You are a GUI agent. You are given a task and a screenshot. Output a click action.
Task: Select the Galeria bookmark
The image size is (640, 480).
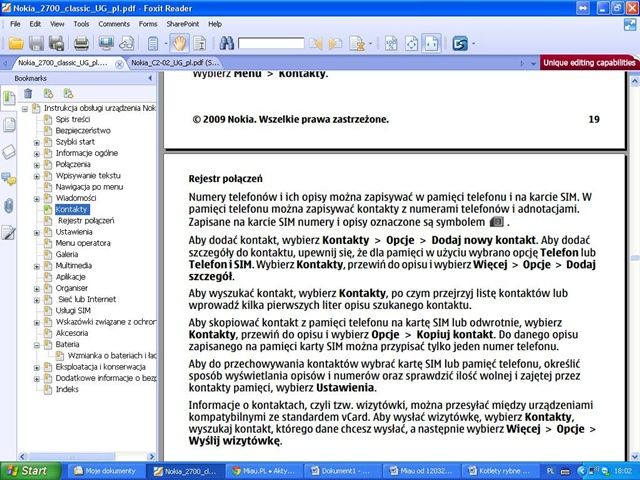pos(67,254)
